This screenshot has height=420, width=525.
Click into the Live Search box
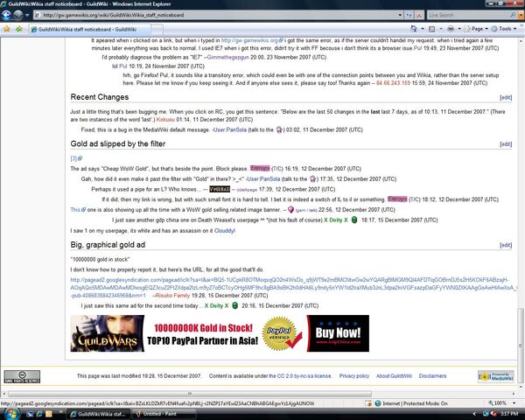pyautogui.click(x=468, y=15)
